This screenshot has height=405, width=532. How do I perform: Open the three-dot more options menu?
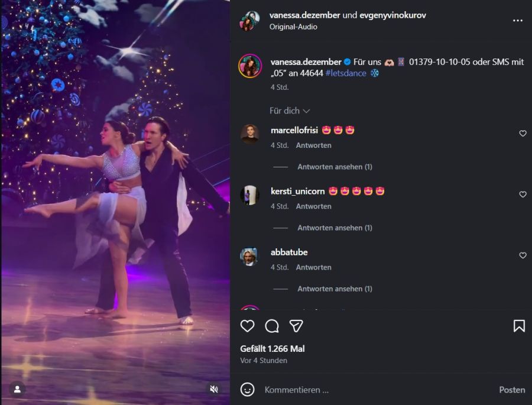click(x=518, y=20)
